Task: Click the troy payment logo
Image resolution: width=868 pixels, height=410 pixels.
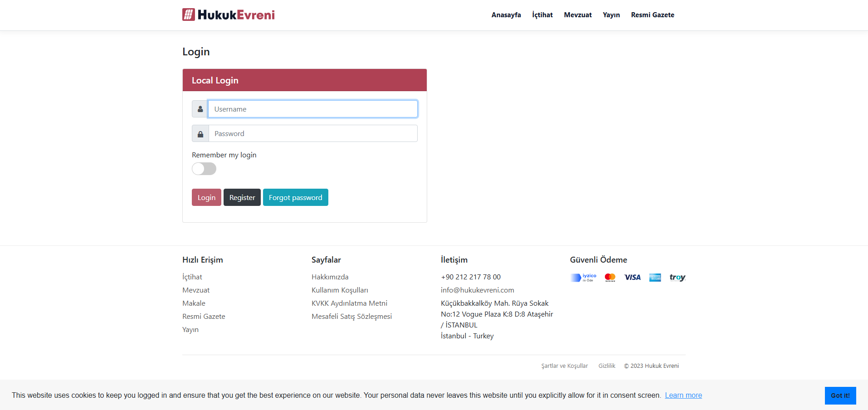Action: pyautogui.click(x=677, y=278)
